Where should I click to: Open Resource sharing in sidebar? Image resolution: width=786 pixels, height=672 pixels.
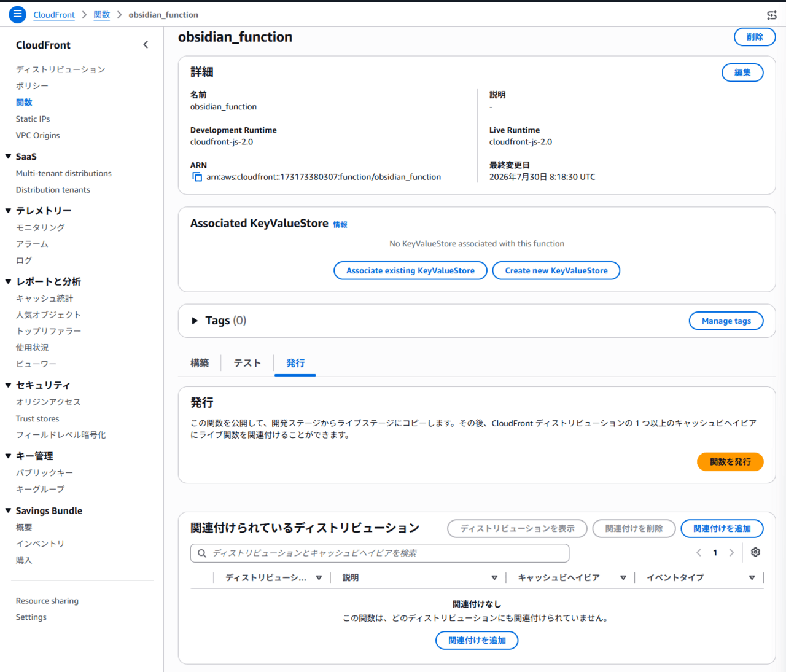click(x=47, y=601)
